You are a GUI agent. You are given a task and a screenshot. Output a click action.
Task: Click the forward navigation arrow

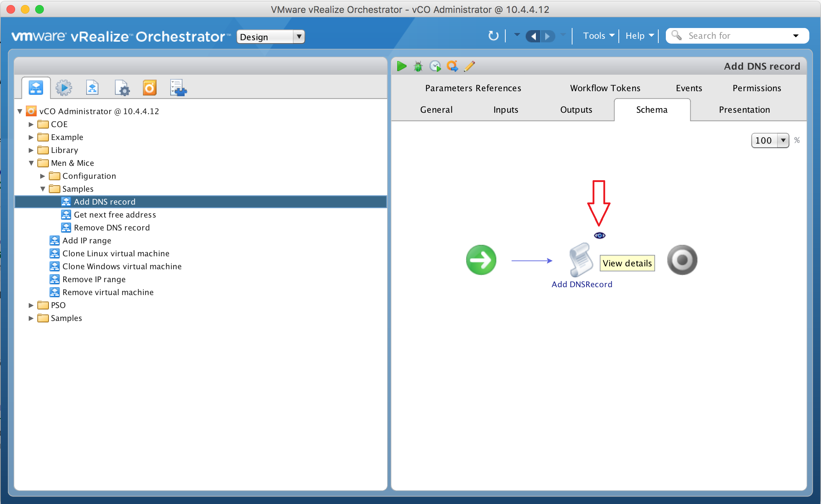(x=548, y=36)
